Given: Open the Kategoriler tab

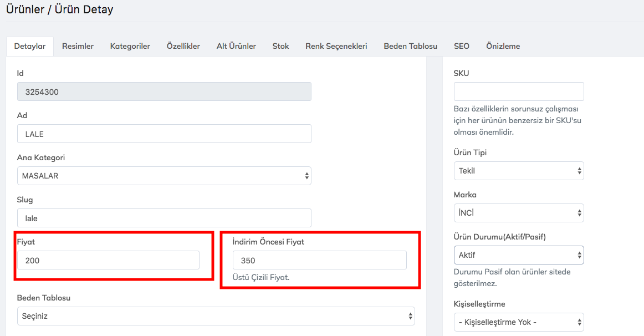Looking at the screenshot, I should tap(130, 46).
